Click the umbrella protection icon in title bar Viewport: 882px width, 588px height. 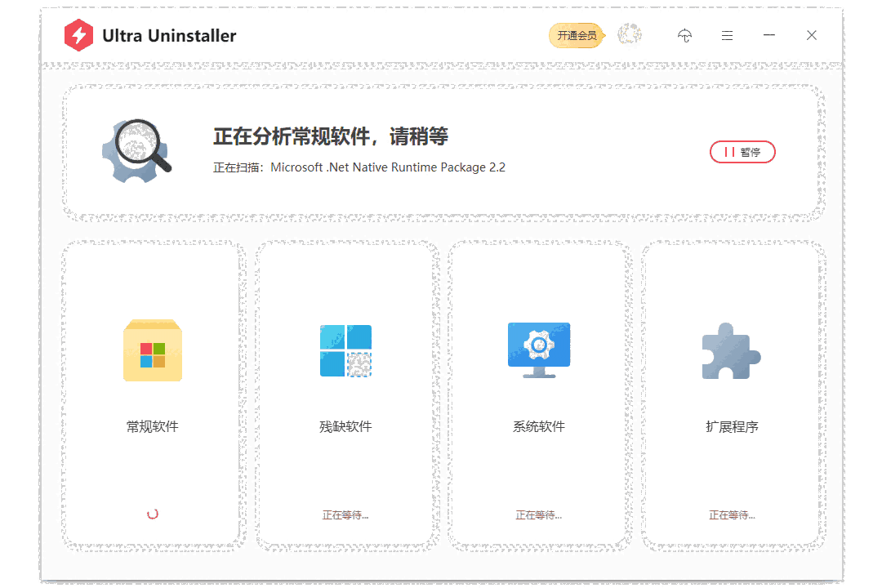point(684,35)
